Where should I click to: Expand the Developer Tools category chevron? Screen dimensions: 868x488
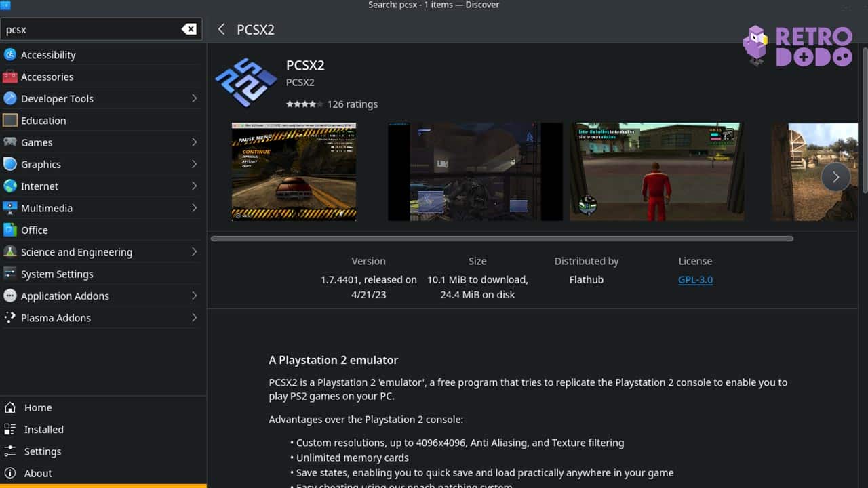(194, 98)
